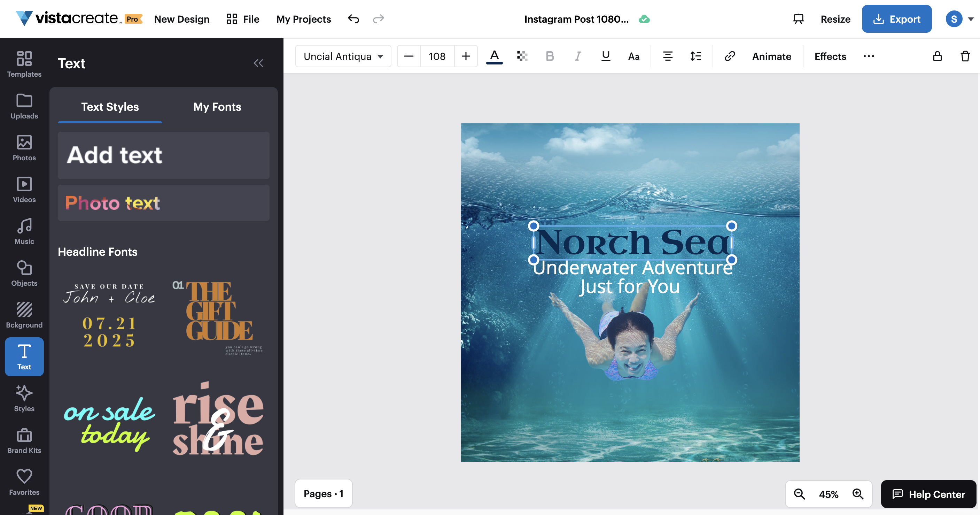Select the Save Our Date text style
This screenshot has height=515, width=980.
[110, 316]
